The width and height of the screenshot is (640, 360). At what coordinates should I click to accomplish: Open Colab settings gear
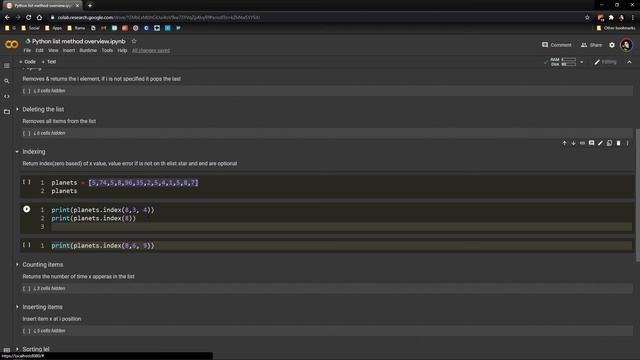tap(612, 45)
